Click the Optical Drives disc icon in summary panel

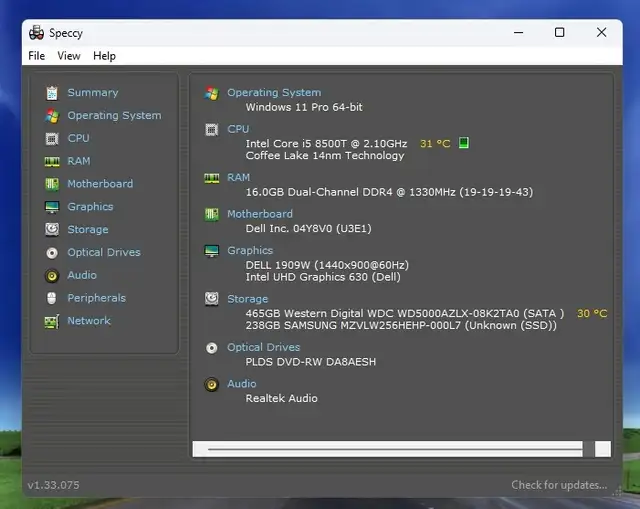pyautogui.click(x=211, y=348)
